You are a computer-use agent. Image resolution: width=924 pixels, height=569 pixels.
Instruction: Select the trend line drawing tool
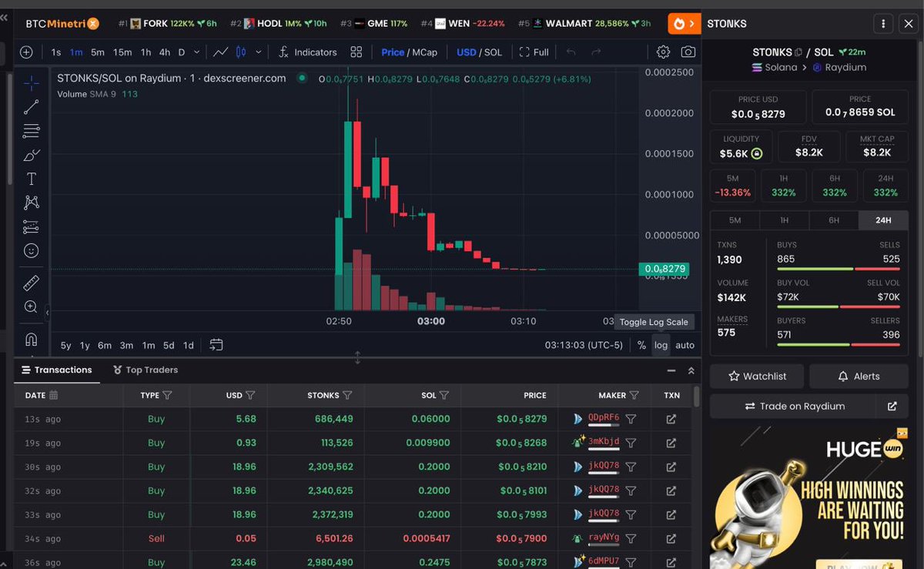pyautogui.click(x=31, y=107)
